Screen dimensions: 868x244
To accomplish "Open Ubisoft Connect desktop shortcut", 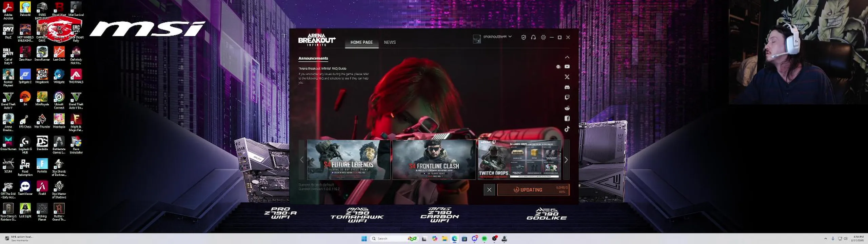I will point(59,100).
